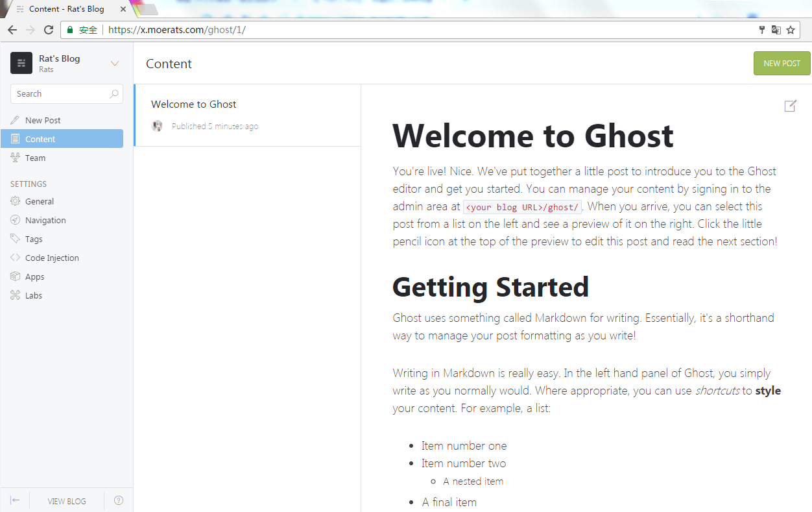Click the tag icon beside Tags
The height and width of the screenshot is (512, 812).
[16, 239]
